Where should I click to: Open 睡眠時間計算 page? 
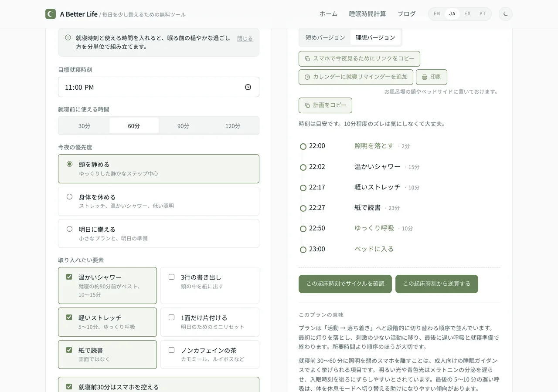[x=367, y=14]
